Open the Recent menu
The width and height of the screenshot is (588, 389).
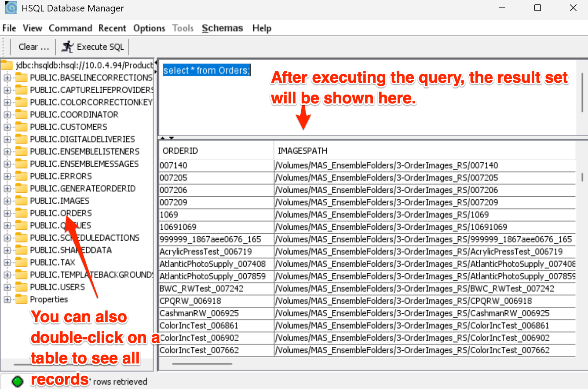[x=112, y=28]
